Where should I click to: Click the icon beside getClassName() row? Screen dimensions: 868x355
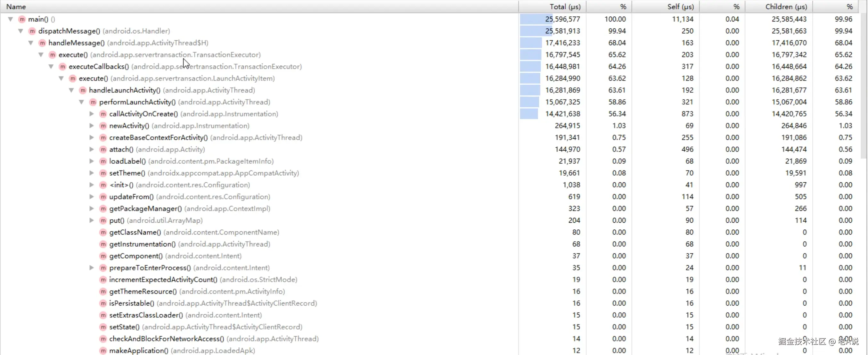[x=103, y=232]
